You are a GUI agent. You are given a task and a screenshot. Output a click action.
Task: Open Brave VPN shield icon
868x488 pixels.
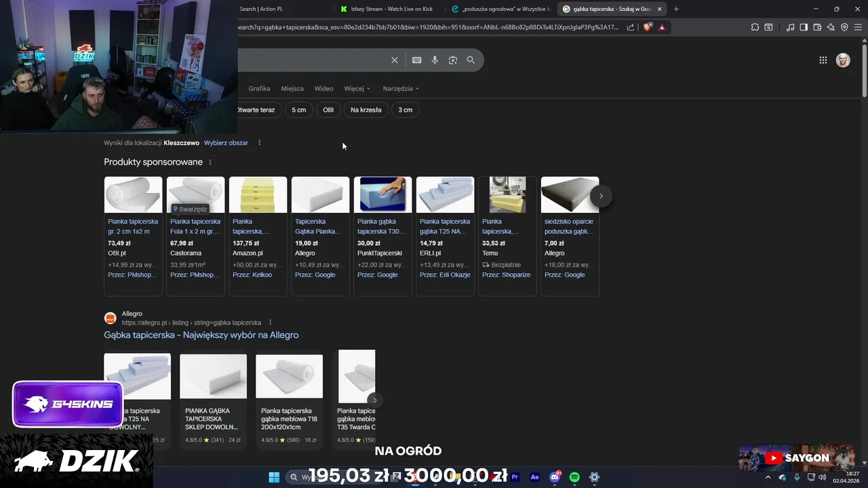click(x=844, y=27)
